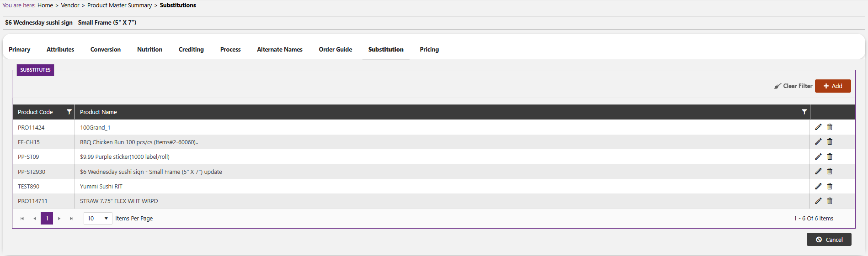The width and height of the screenshot is (868, 256).
Task: Clear Filter on the substitutes grid
Action: coord(793,86)
